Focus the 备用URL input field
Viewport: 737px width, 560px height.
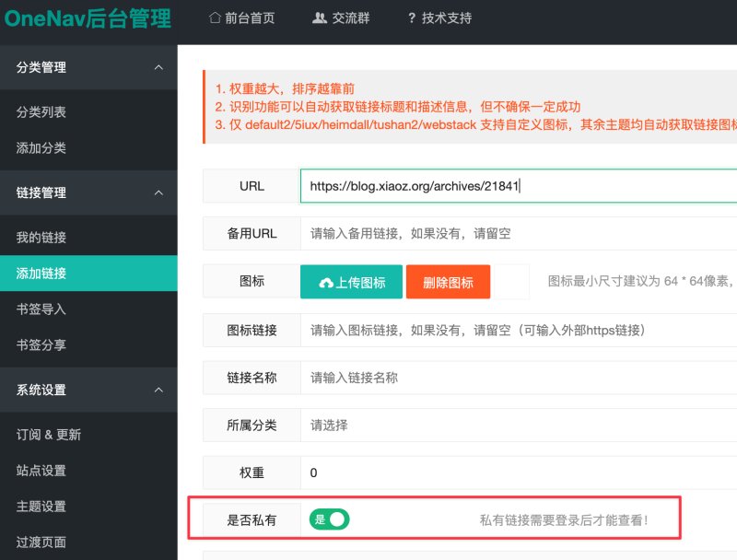(x=519, y=234)
